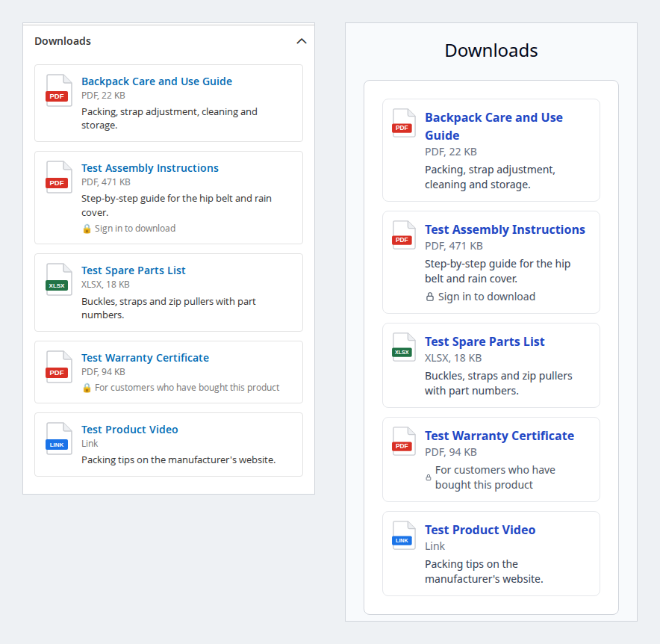The height and width of the screenshot is (644, 660).
Task: Click the PDF icon beside Test Assembly Instructions, right panel
Action: point(404,235)
